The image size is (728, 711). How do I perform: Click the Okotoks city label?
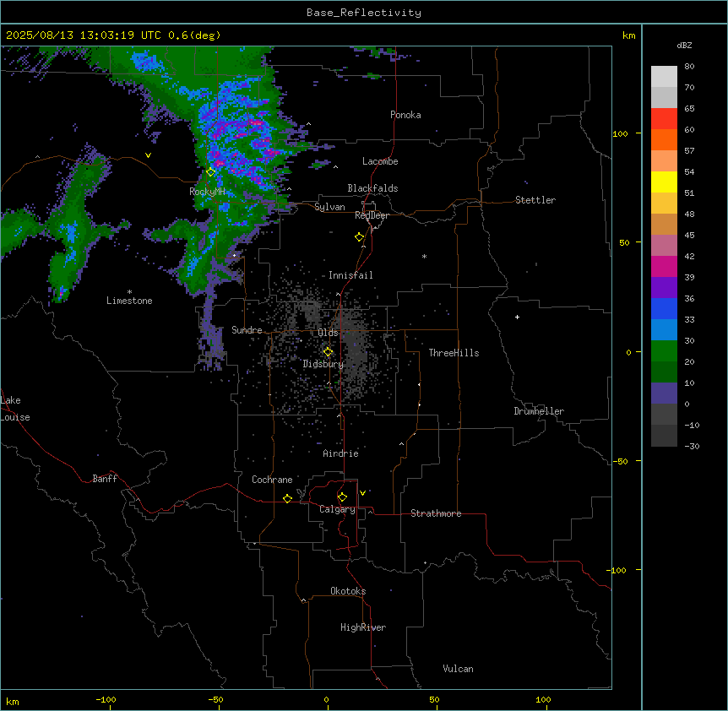point(348,591)
